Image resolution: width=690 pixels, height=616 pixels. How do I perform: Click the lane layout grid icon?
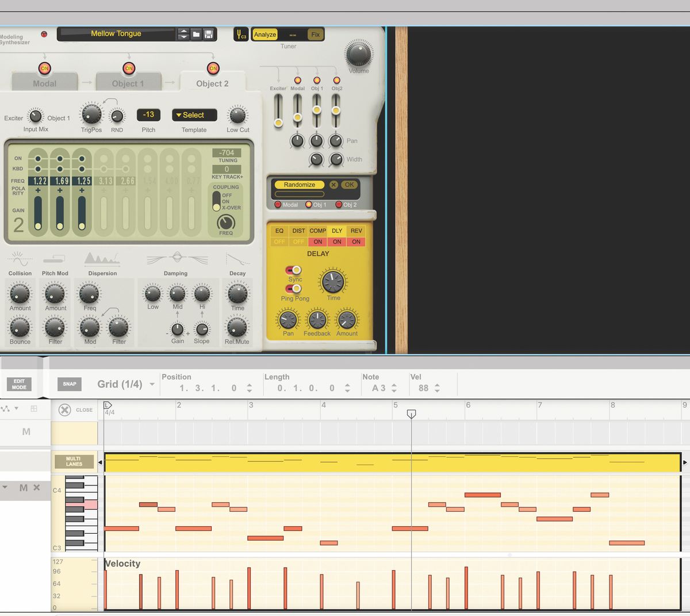34,408
